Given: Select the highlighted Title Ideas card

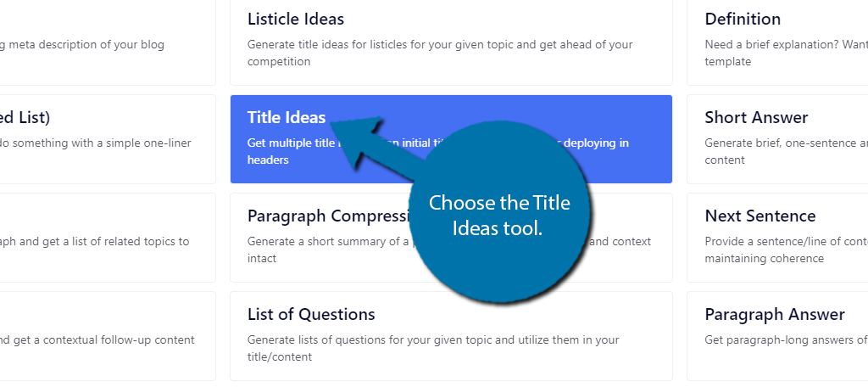Looking at the screenshot, I should [451, 139].
